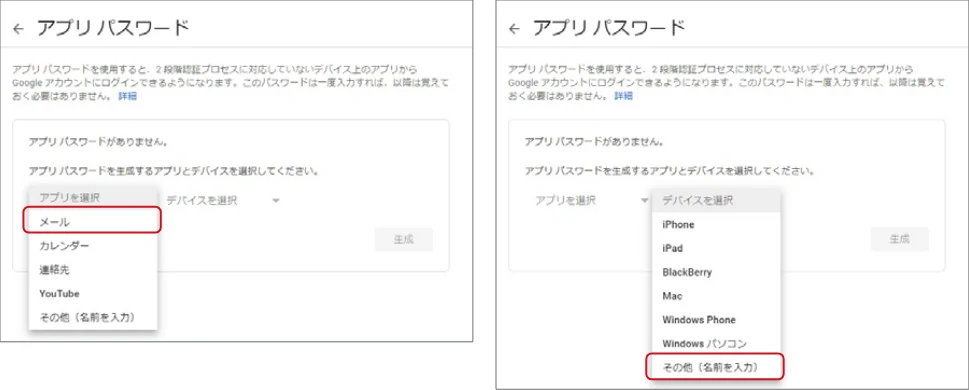Select iPad from the device list
The width and height of the screenshot is (969, 390).
(x=716, y=248)
